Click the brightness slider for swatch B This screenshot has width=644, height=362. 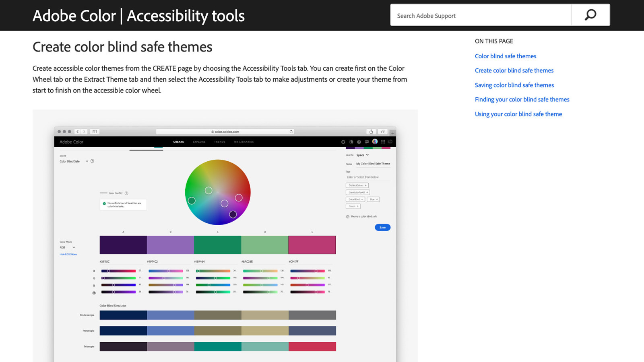(166, 292)
